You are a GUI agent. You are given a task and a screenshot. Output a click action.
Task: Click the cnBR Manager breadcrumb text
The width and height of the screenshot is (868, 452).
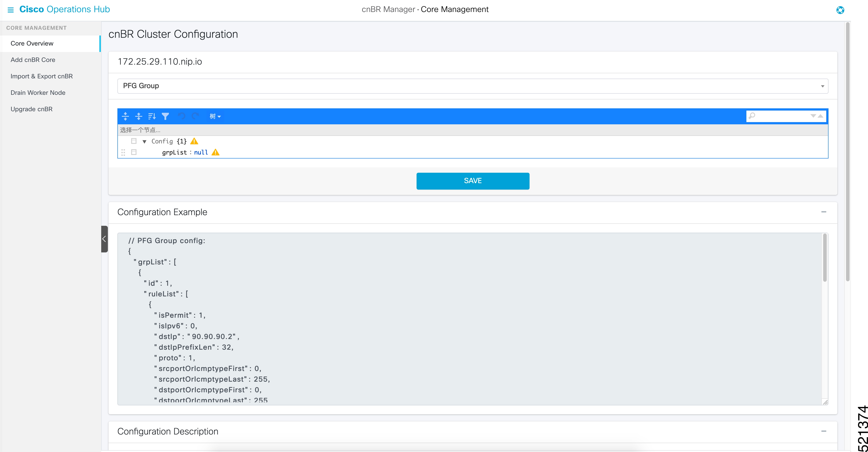click(x=388, y=10)
